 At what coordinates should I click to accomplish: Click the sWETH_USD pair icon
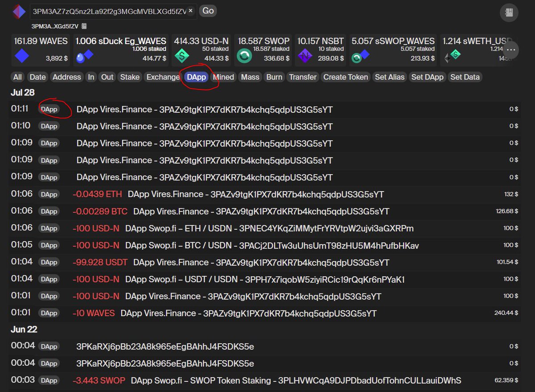point(453,56)
